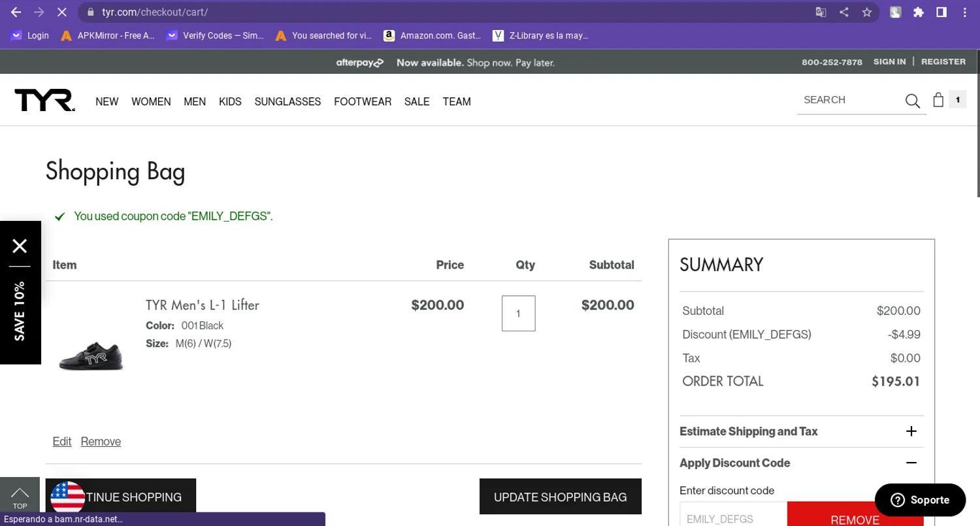The width and height of the screenshot is (980, 526).
Task: Click the TYR logo
Action: tap(44, 100)
